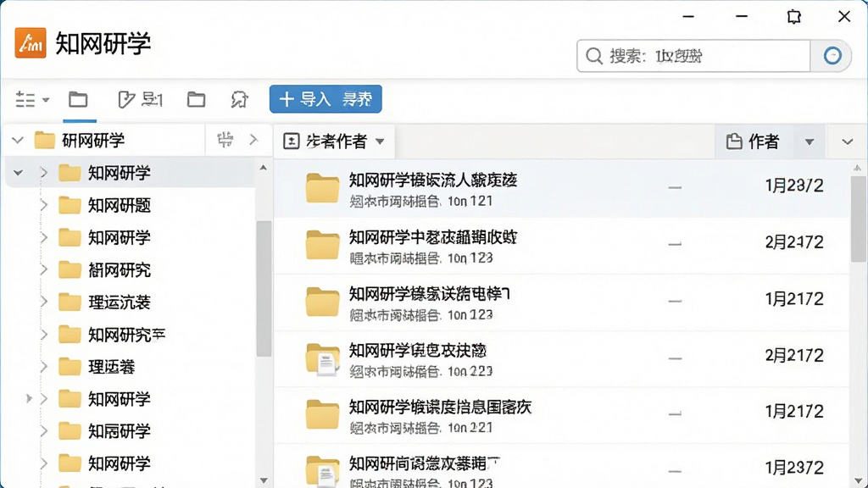This screenshot has width=868, height=488.
Task: Expand the 知网研究率 tree node
Action: 44,334
